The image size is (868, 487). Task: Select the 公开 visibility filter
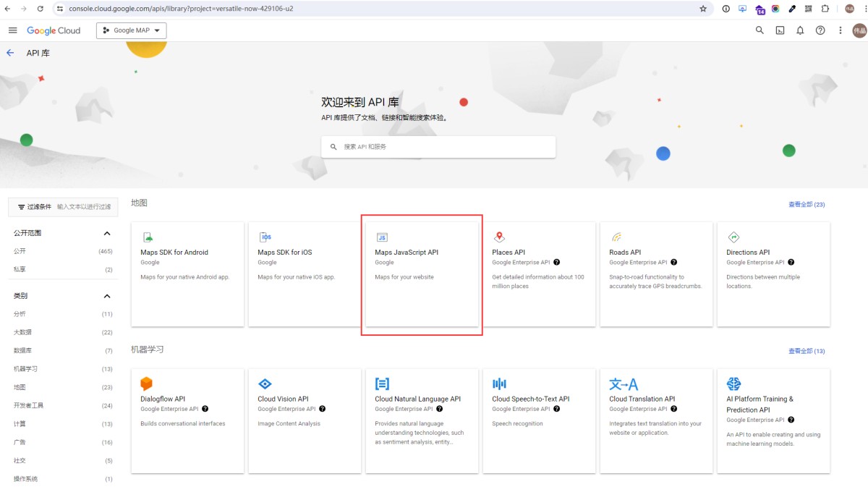(20, 251)
